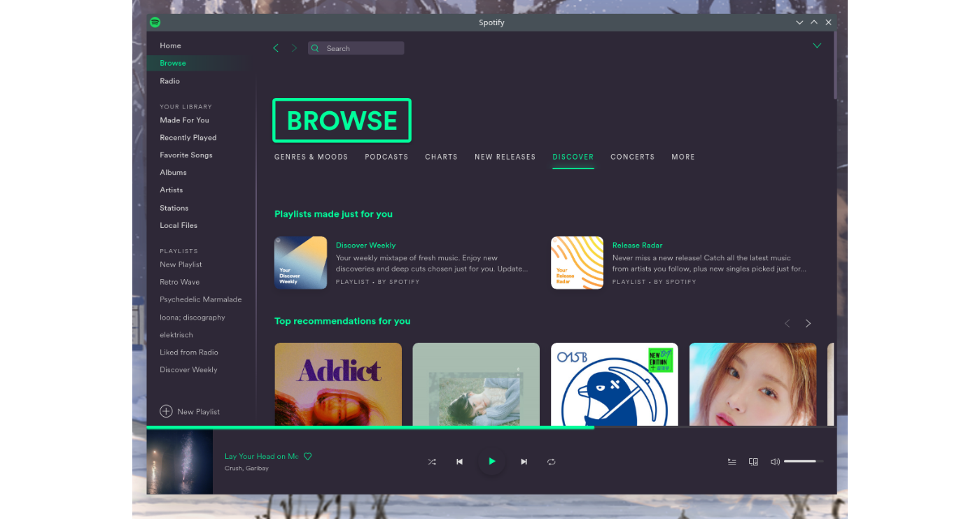Click the Release Radar title link

coord(637,246)
